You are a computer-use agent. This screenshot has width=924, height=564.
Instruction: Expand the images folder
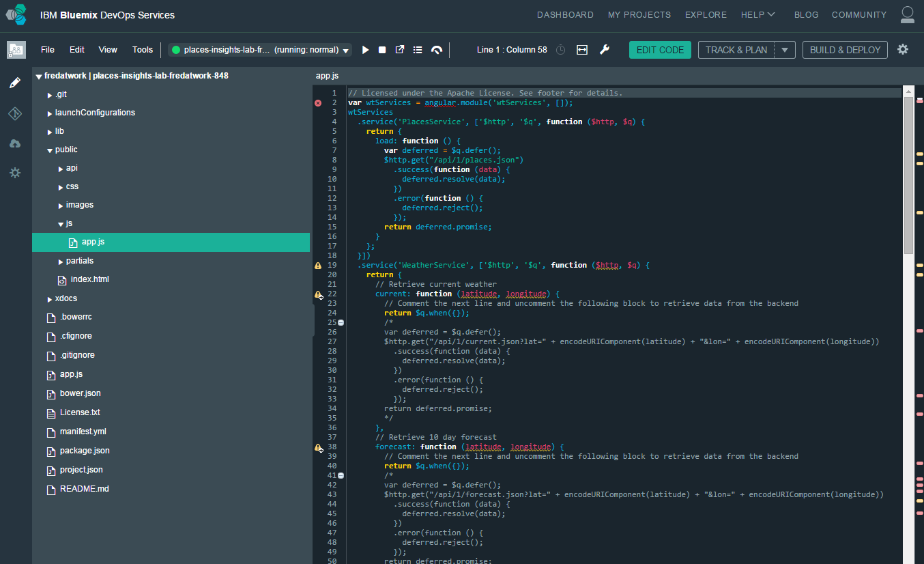point(61,206)
